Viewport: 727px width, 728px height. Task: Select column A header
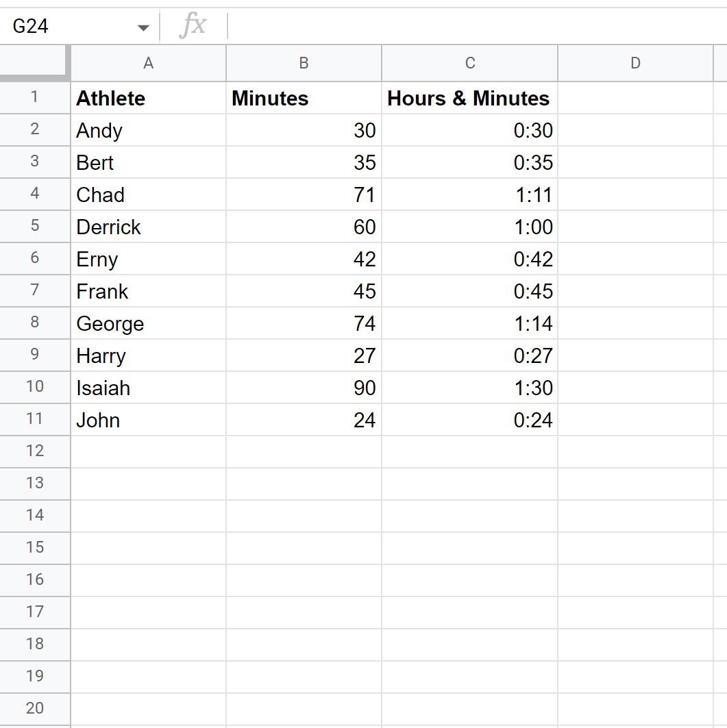pyautogui.click(x=148, y=63)
